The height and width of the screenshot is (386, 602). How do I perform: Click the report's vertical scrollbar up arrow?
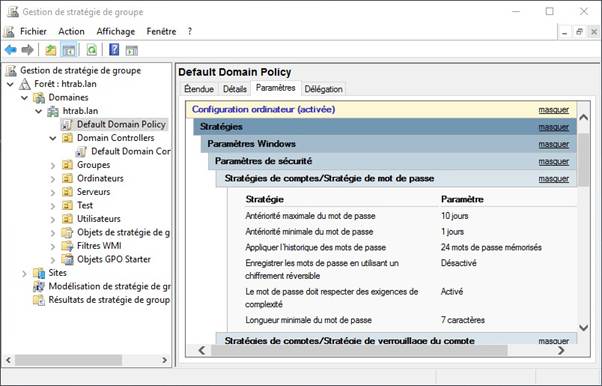584,117
